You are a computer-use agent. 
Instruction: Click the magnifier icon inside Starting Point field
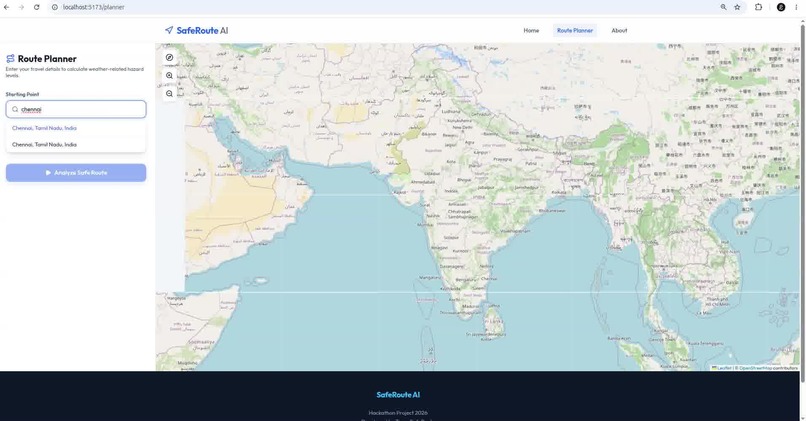(15, 109)
